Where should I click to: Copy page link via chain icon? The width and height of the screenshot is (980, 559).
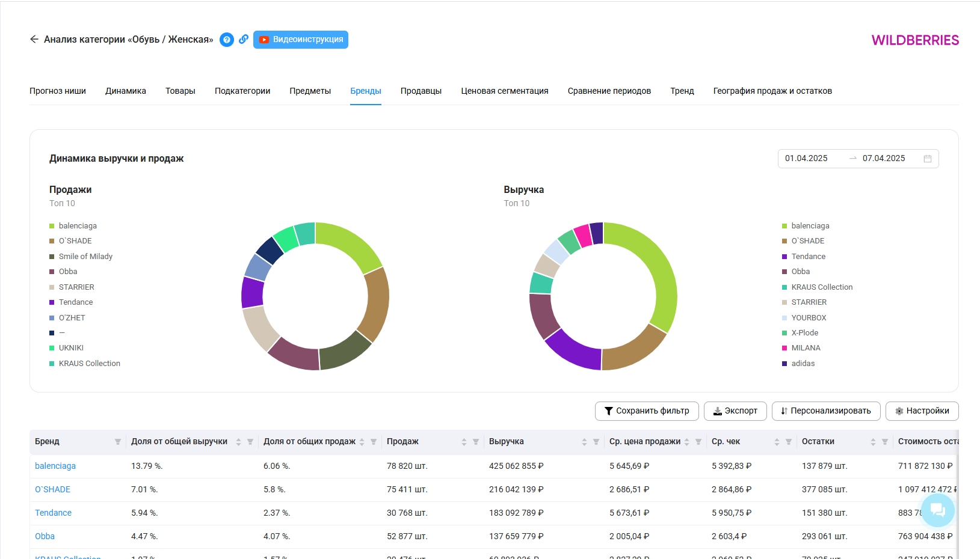pyautogui.click(x=244, y=39)
